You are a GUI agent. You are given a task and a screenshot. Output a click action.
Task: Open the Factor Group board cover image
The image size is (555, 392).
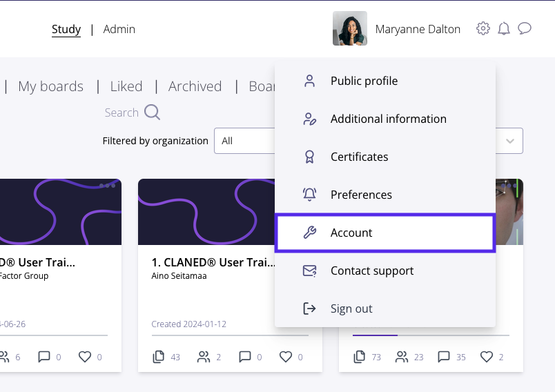coord(61,212)
